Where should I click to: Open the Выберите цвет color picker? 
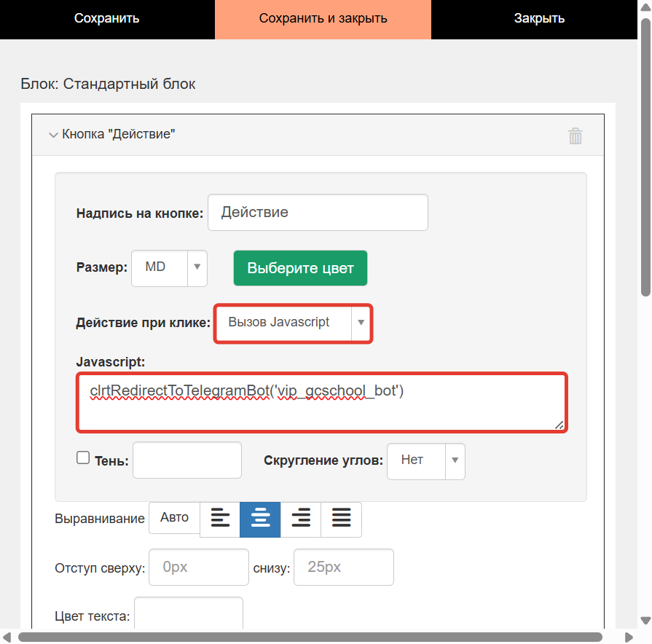[x=300, y=268]
